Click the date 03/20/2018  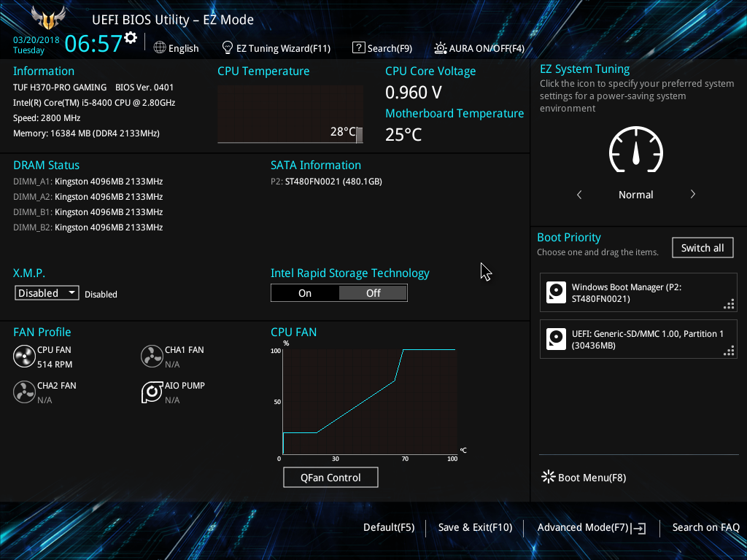[x=36, y=40]
